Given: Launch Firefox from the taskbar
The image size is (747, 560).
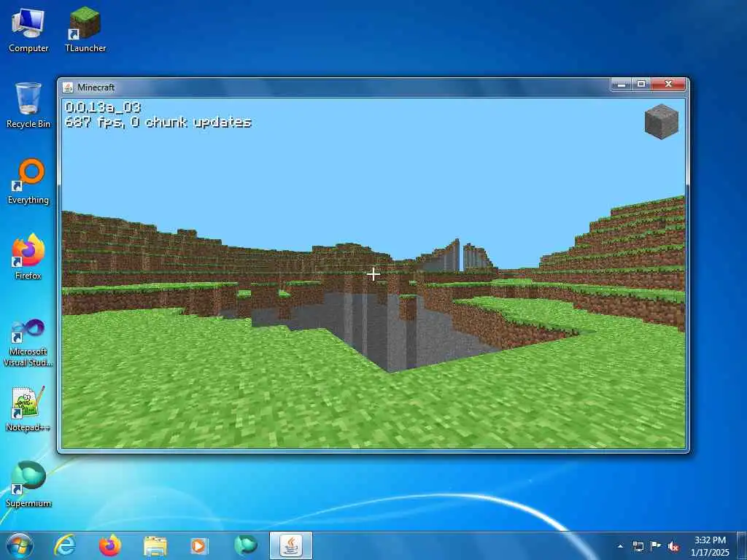Looking at the screenshot, I should [x=109, y=545].
